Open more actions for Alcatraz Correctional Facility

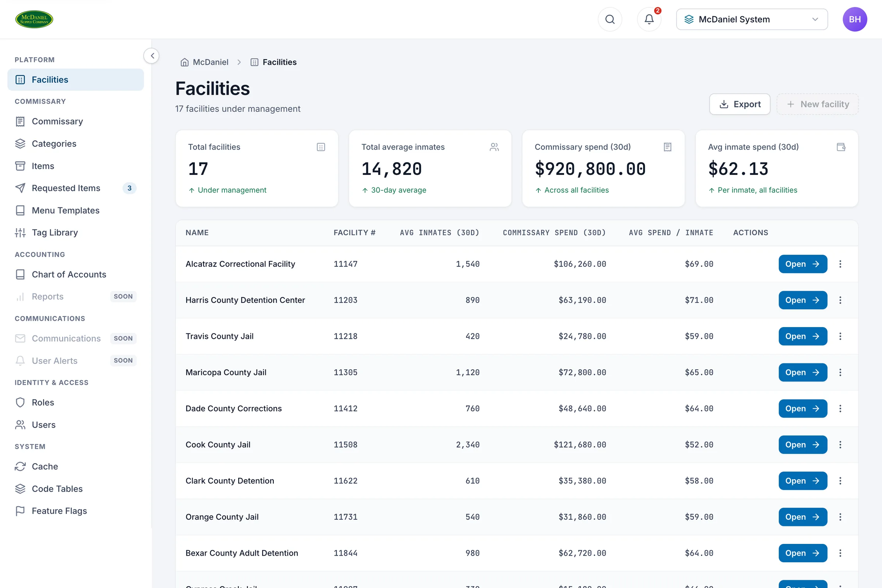(x=840, y=264)
